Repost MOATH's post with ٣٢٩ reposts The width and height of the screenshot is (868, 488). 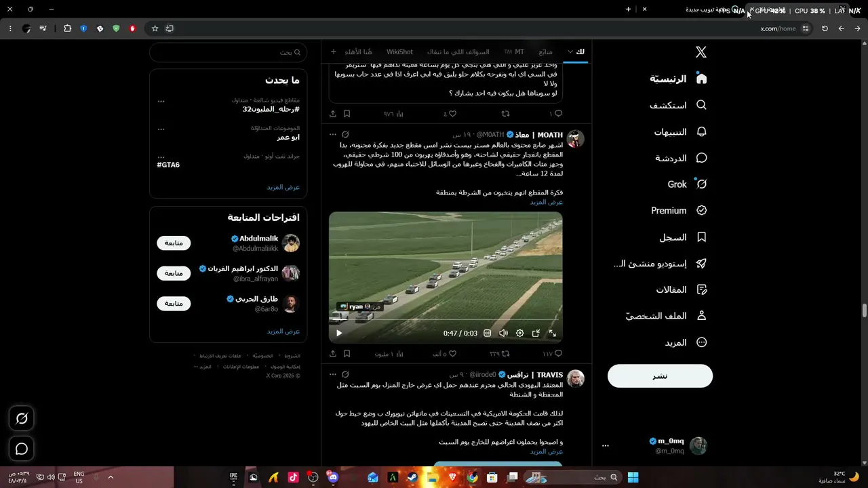click(x=499, y=353)
